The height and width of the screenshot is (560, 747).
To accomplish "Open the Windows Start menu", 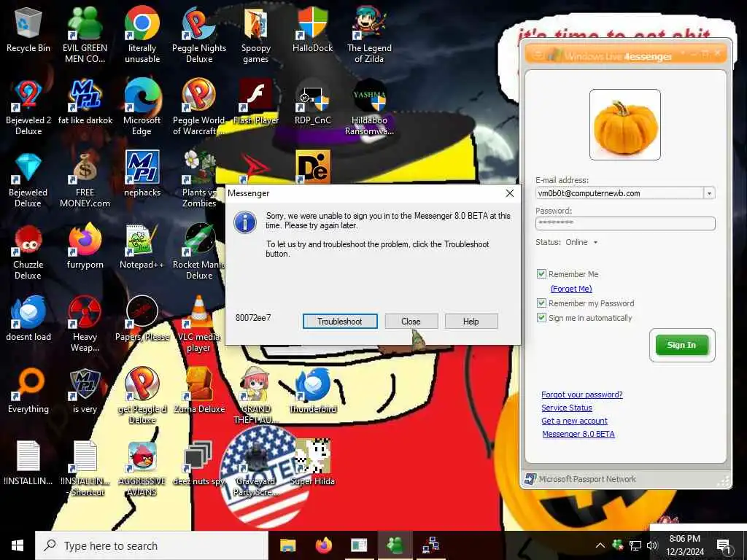I will point(18,545).
